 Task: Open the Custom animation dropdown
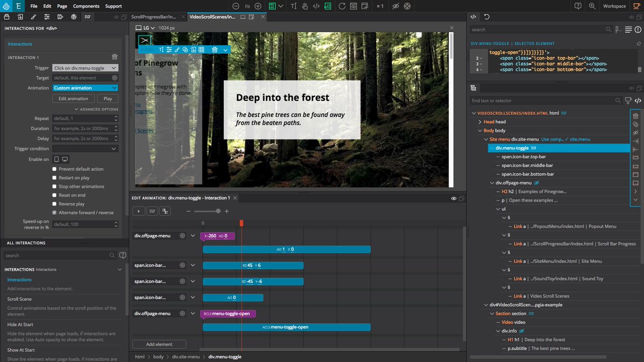85,88
